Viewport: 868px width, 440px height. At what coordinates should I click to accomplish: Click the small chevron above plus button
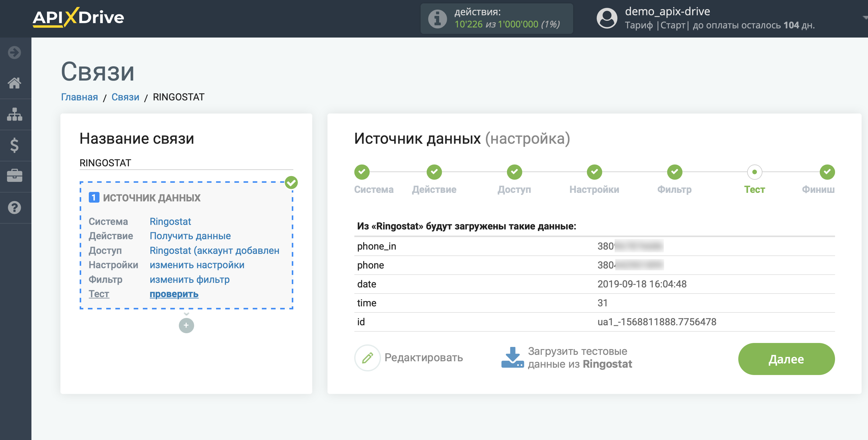[x=186, y=314]
